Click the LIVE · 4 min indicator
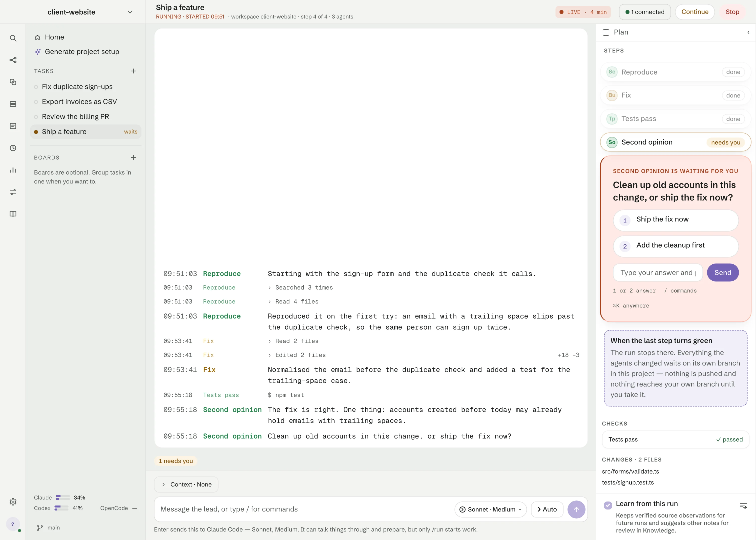 [x=583, y=12]
